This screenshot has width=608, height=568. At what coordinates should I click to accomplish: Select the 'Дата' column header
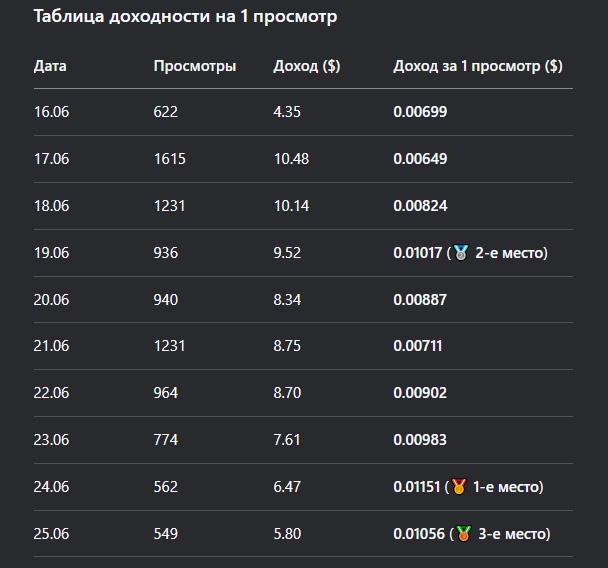[50, 66]
